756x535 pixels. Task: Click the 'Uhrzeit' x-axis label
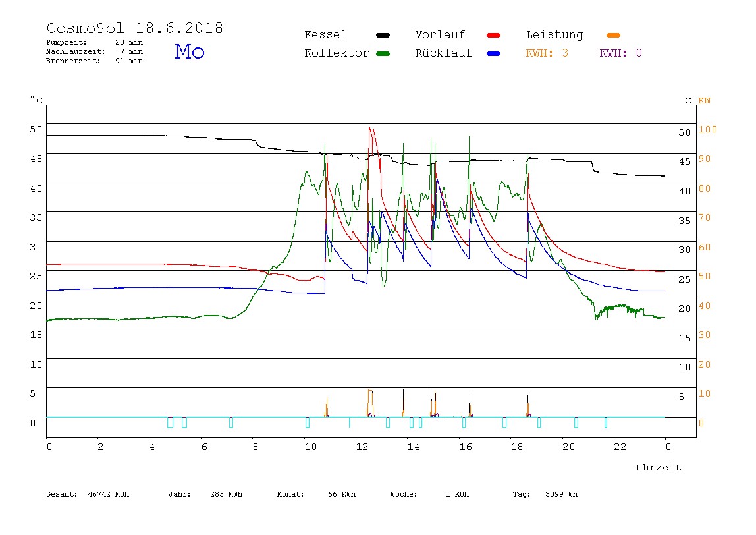coord(659,467)
